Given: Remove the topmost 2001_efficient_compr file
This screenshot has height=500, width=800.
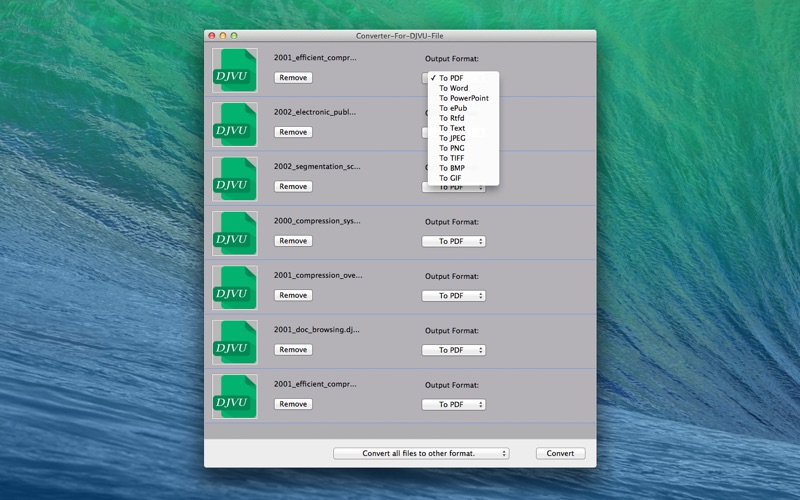Looking at the screenshot, I should tap(293, 78).
